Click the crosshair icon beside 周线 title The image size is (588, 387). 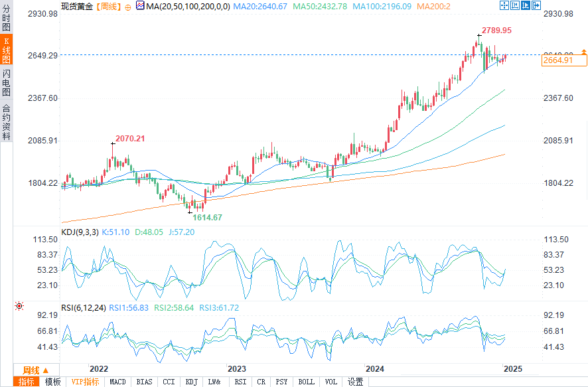coord(127,6)
